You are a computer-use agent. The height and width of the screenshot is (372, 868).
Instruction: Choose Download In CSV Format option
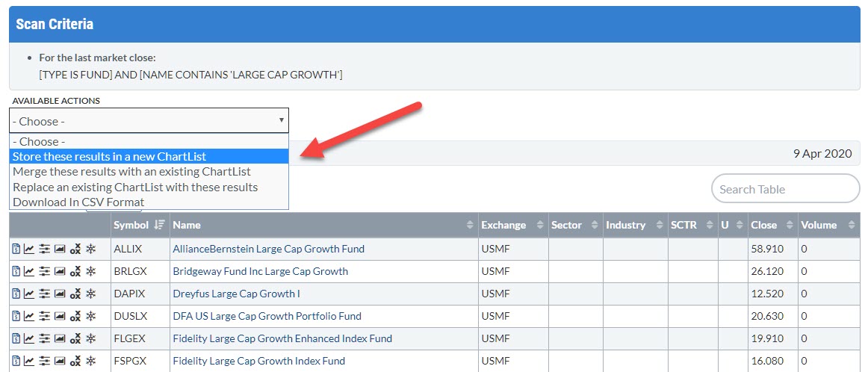[x=78, y=202]
